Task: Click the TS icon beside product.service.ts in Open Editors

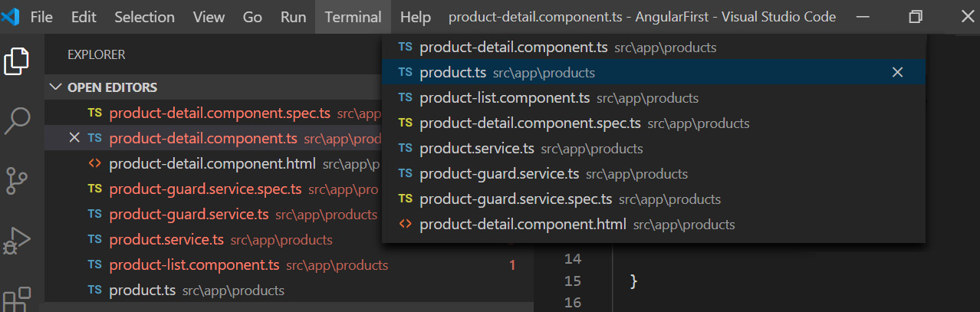Action: pyautogui.click(x=95, y=240)
